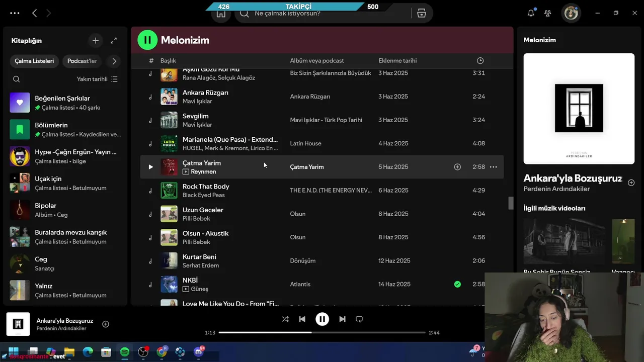Skip to the next track
Screen dimensions: 644x362
click(x=342, y=319)
